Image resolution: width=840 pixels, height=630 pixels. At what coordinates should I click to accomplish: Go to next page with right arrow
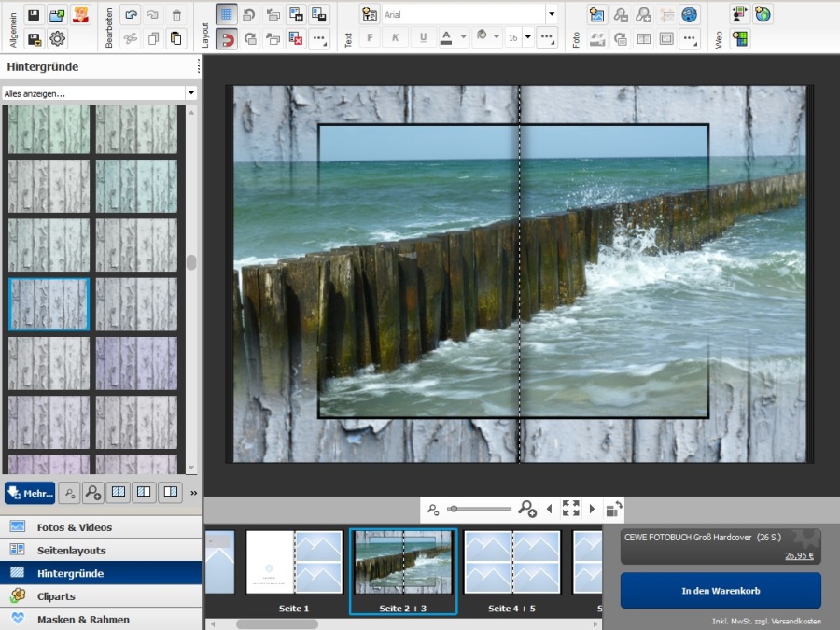pyautogui.click(x=592, y=509)
